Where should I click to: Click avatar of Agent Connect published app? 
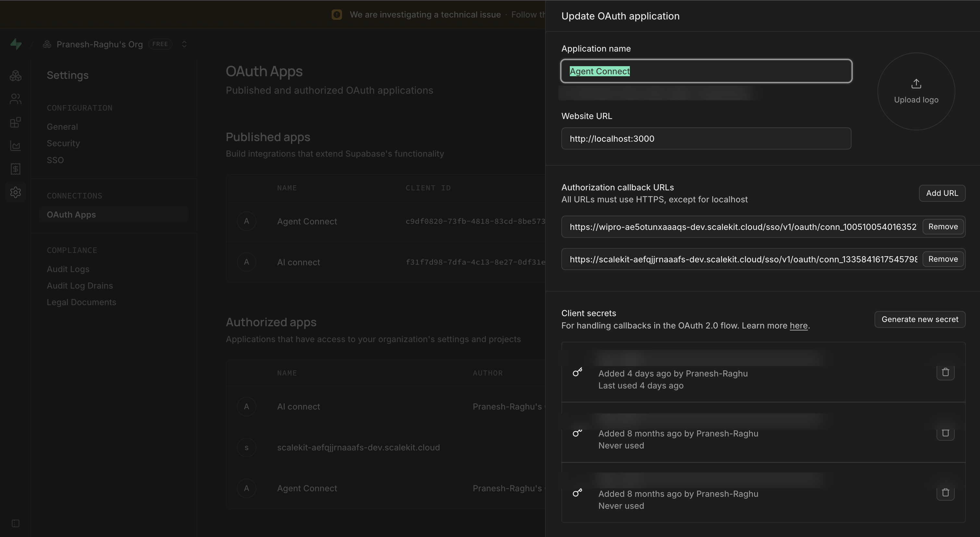(247, 221)
